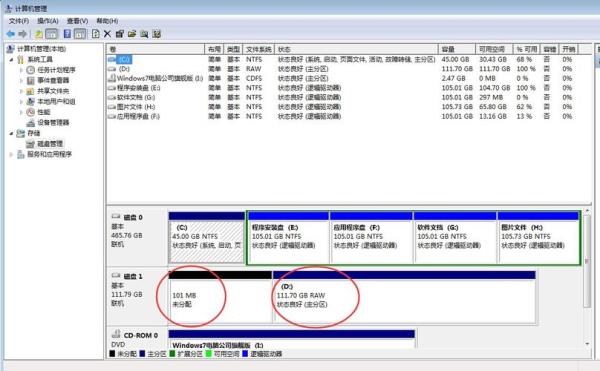Click the last toolbar icon after magnifier
600x371 pixels.
pyautogui.click(x=157, y=34)
